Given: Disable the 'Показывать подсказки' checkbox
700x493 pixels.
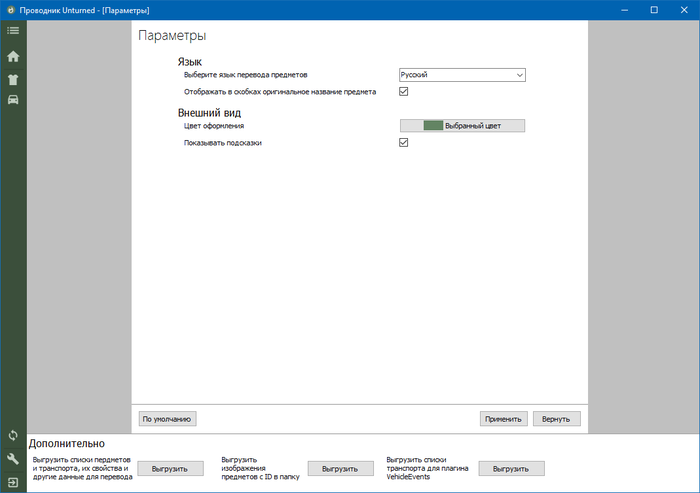Looking at the screenshot, I should tap(404, 143).
